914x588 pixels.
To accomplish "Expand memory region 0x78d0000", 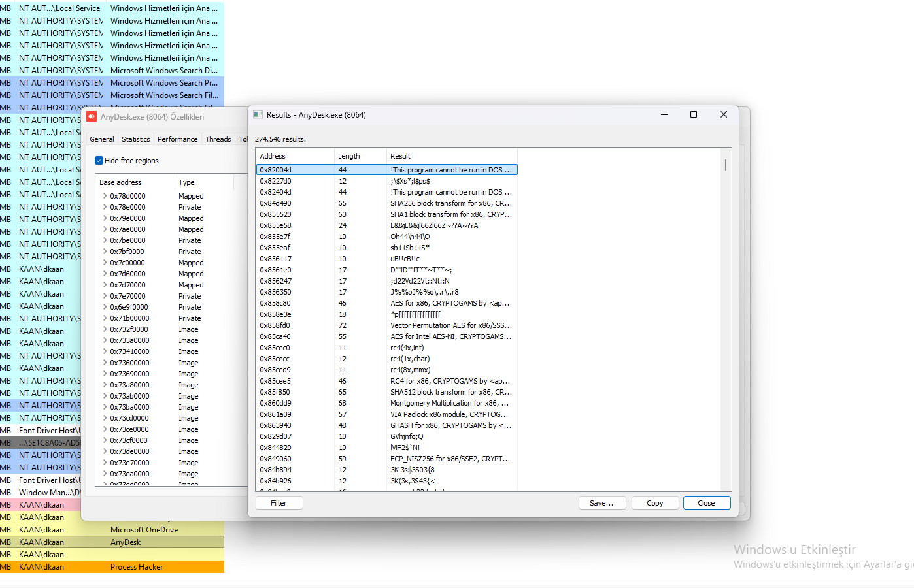I will click(x=105, y=196).
